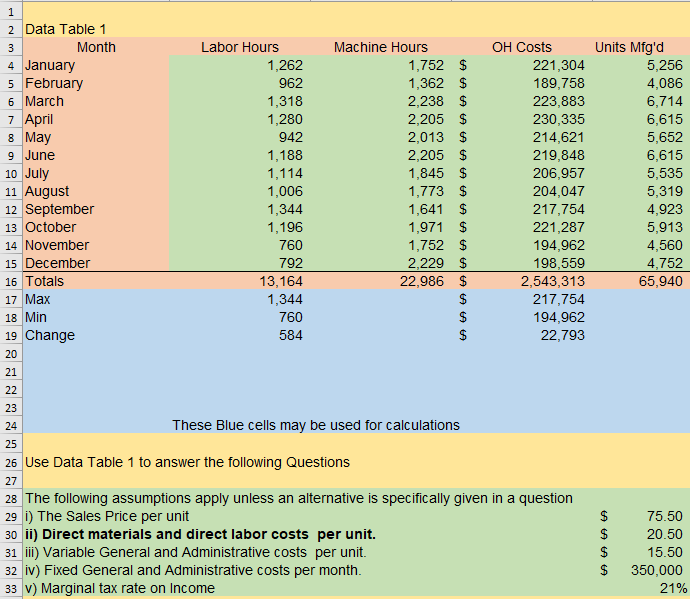Select the 'OH Costs' heading cell
690x599 pixels.
(522, 47)
